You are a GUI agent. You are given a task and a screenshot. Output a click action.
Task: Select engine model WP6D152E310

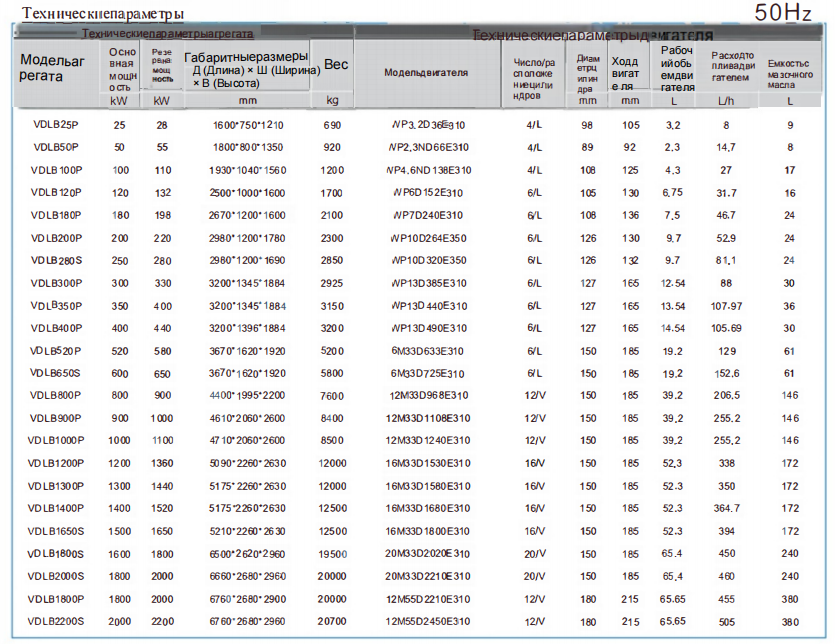(x=427, y=193)
